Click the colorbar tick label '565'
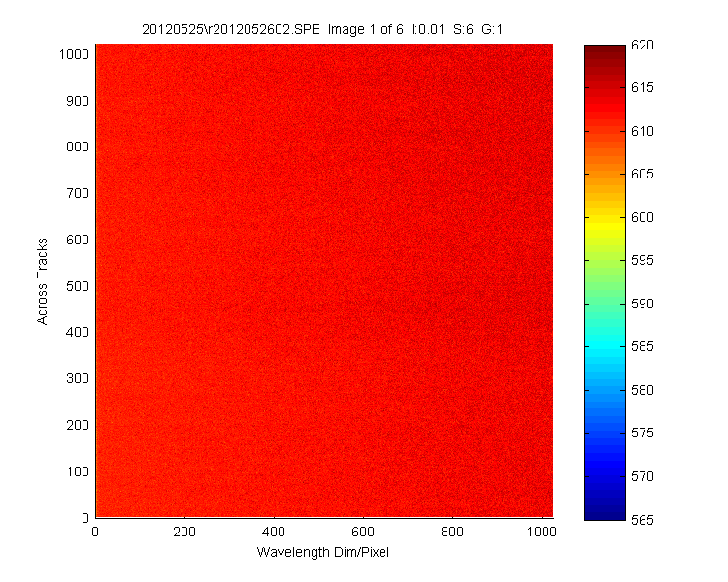The width and height of the screenshot is (728, 582). (643, 520)
